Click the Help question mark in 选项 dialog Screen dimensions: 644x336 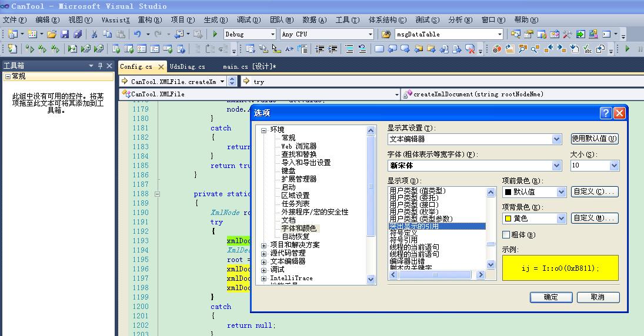point(606,113)
